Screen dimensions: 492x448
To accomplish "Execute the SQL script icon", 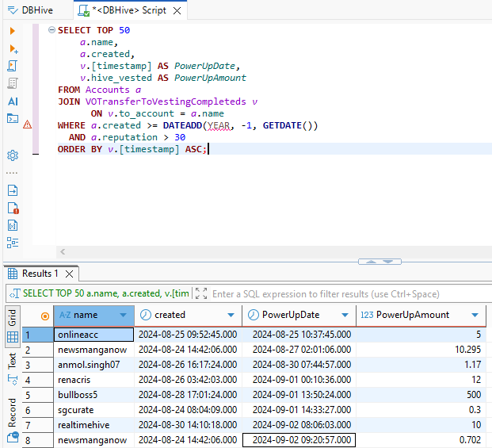I will [x=12, y=66].
